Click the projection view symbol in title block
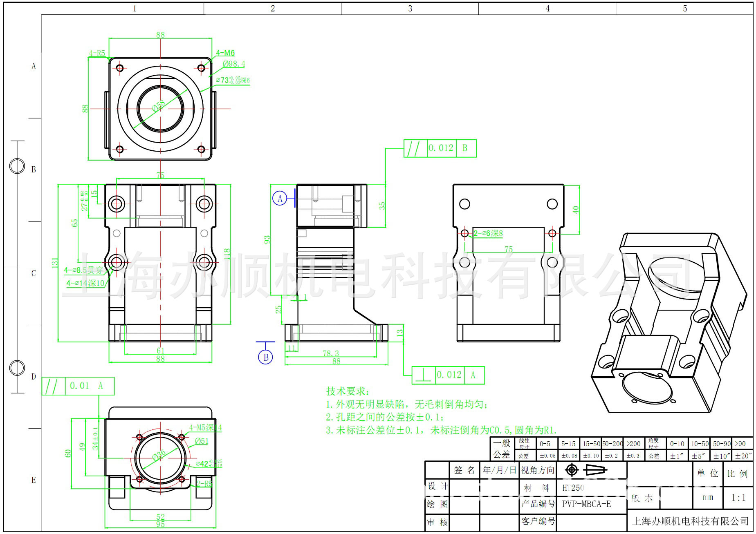Screen dimensions: 756x534 (586, 470)
